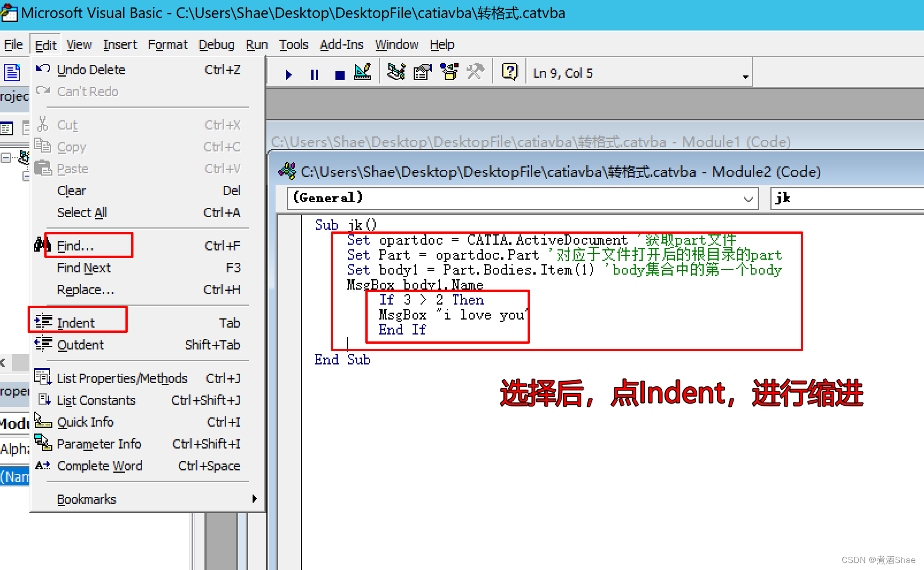The width and height of the screenshot is (924, 570).
Task: Toggle Design Mode in the toolbar
Action: coord(363,73)
